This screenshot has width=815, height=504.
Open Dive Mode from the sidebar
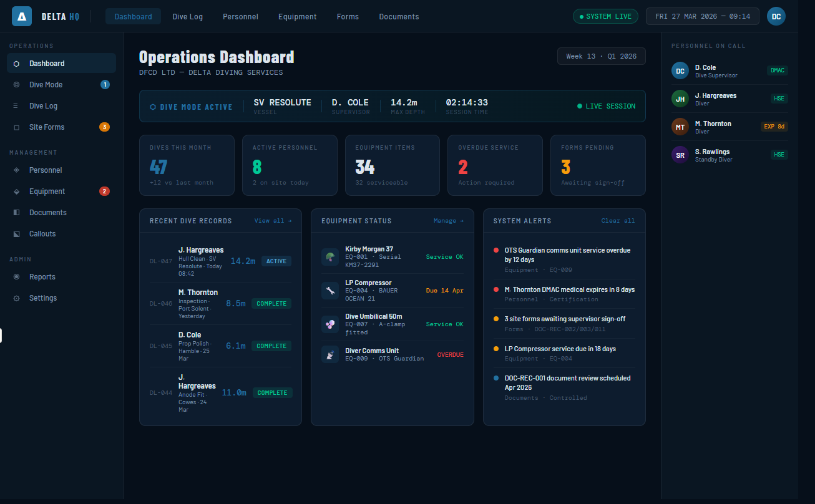pos(46,84)
